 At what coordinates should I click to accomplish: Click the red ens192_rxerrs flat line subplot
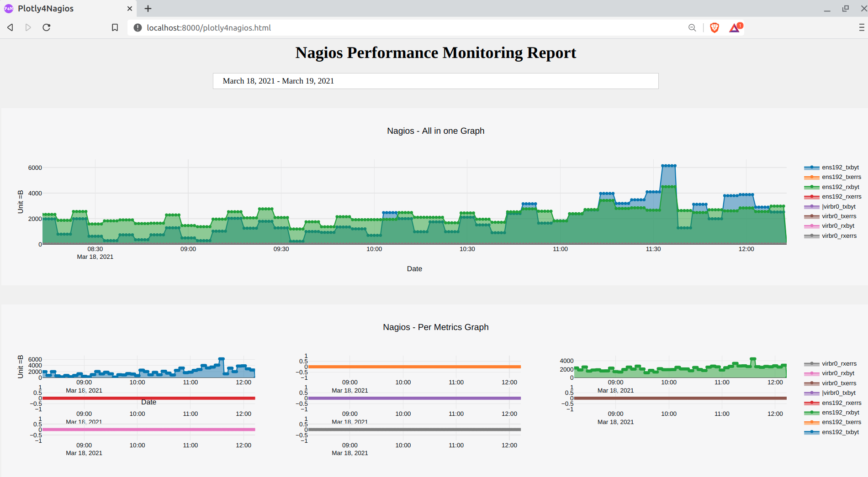click(148, 398)
